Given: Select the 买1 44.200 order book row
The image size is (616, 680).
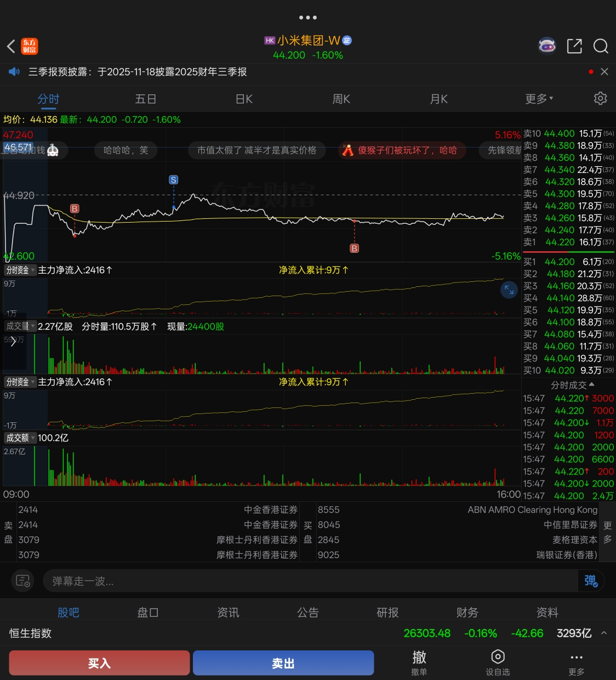Looking at the screenshot, I should (x=569, y=262).
